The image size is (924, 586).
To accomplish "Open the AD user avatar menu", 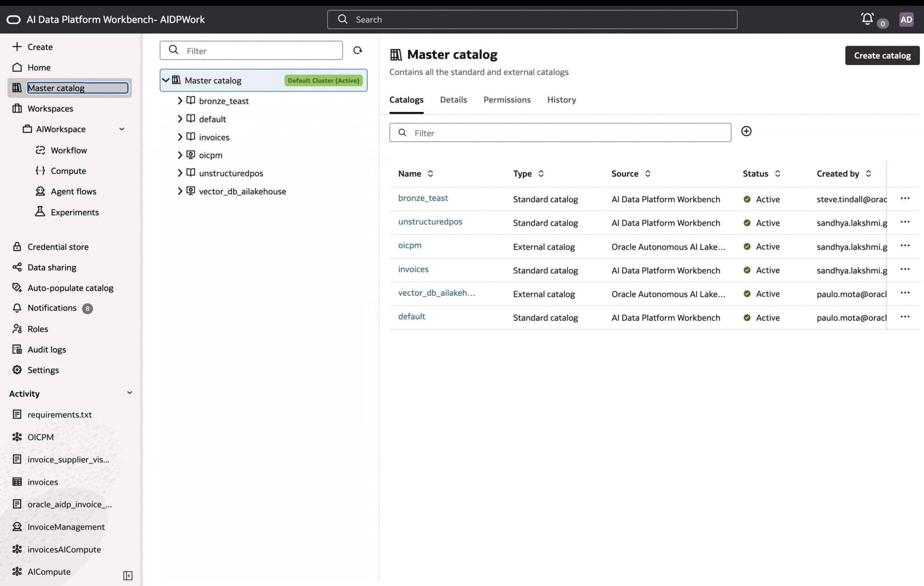I will click(x=906, y=19).
